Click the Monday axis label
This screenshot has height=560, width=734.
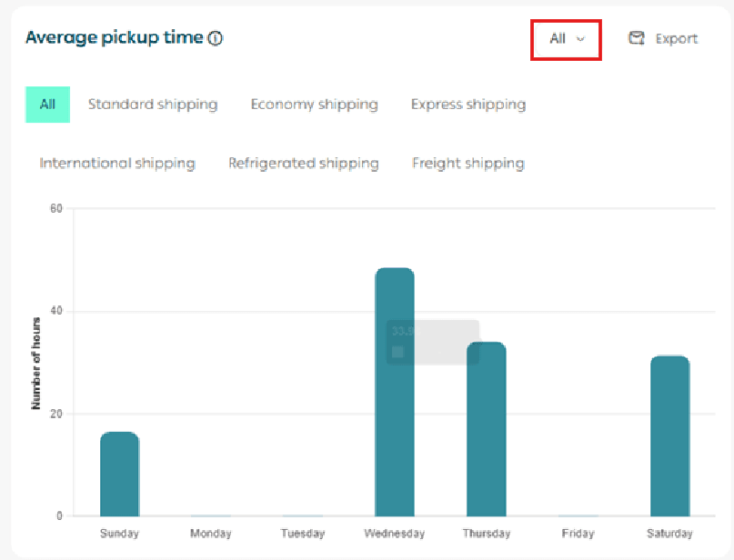point(211,534)
